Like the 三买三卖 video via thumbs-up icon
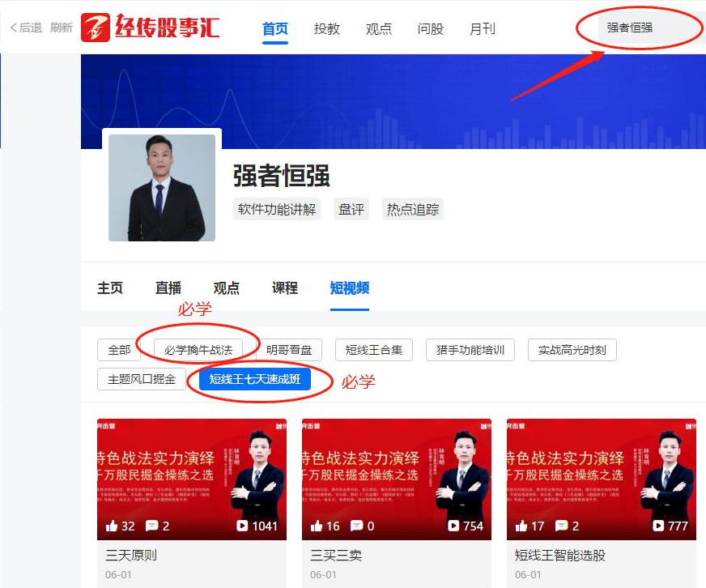 pos(317,526)
